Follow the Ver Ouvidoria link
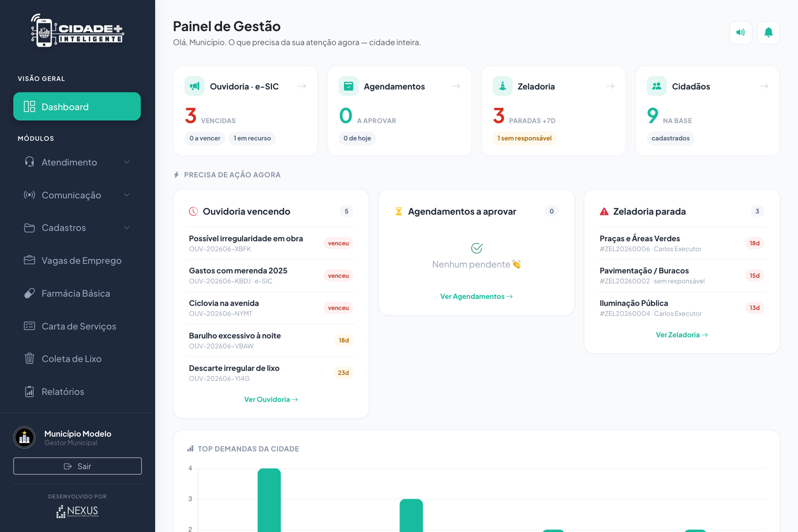This screenshot has width=798, height=532. tap(271, 399)
